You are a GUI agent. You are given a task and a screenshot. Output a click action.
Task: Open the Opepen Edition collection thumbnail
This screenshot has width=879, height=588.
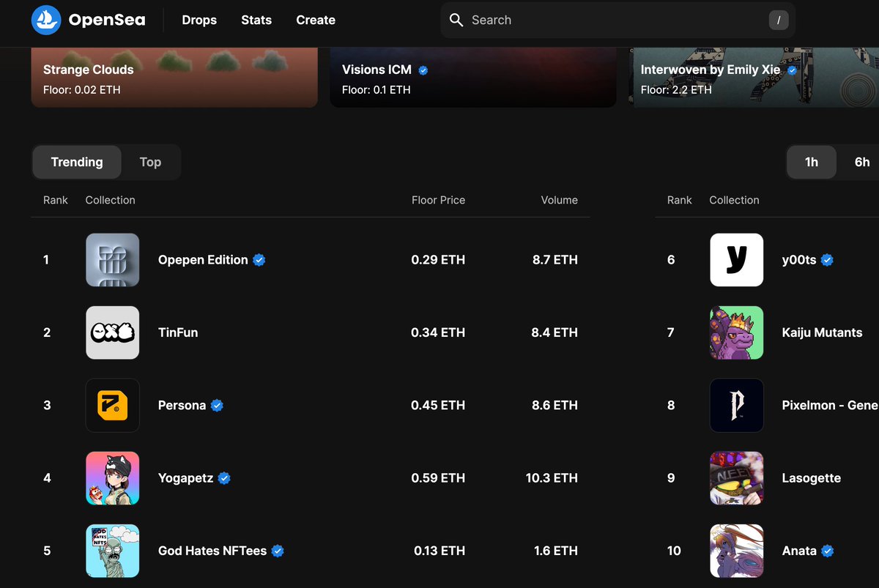click(112, 260)
